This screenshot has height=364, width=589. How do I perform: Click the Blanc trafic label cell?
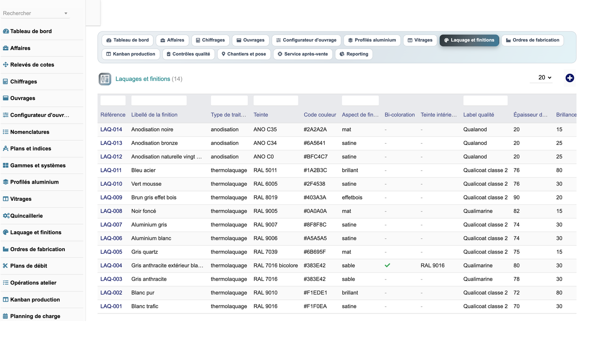coord(145,307)
